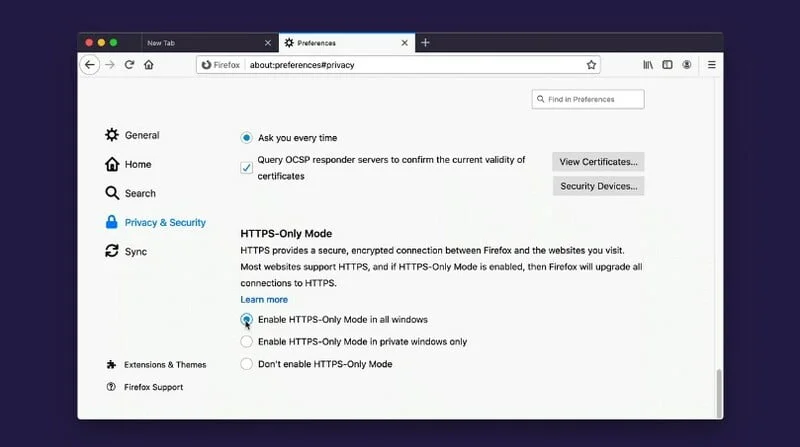Select Ask you every time radio
The height and width of the screenshot is (447, 800).
tap(246, 138)
